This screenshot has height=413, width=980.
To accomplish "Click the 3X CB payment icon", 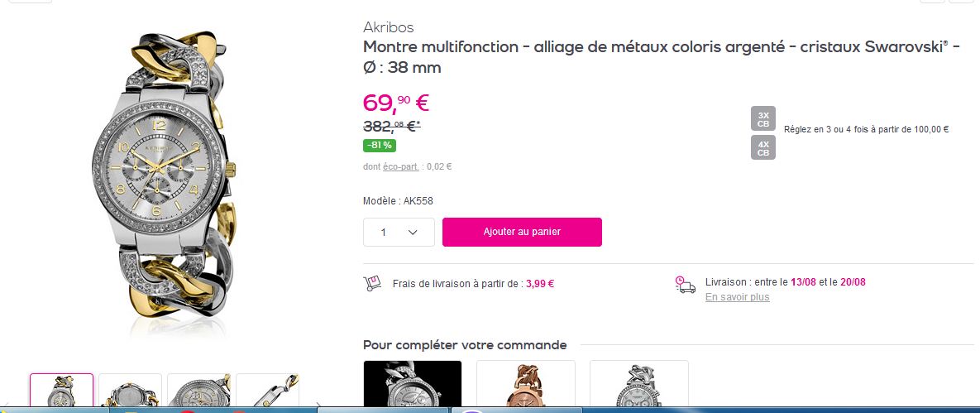I will click(x=762, y=118).
